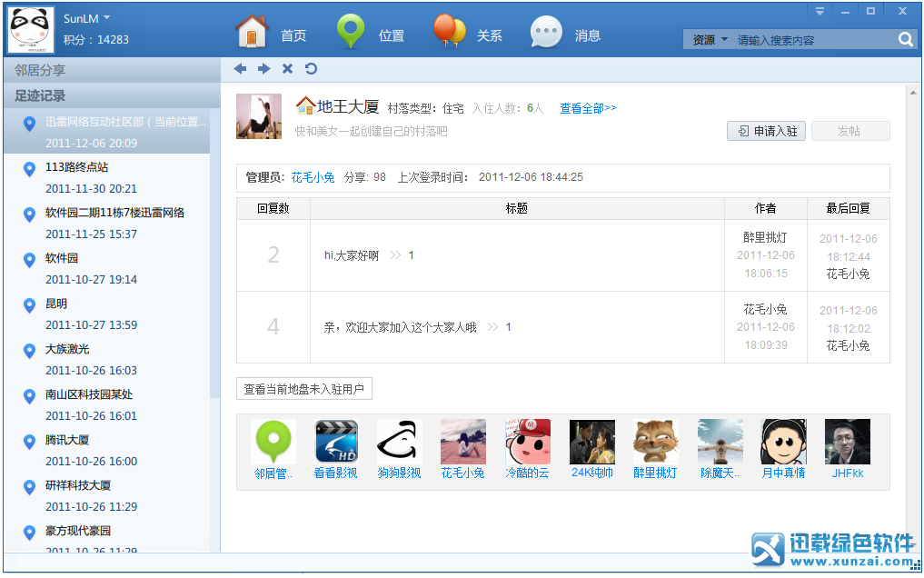Open the 狗狗影视 member avatar
Viewport: 924px width, 578px height.
(x=400, y=442)
